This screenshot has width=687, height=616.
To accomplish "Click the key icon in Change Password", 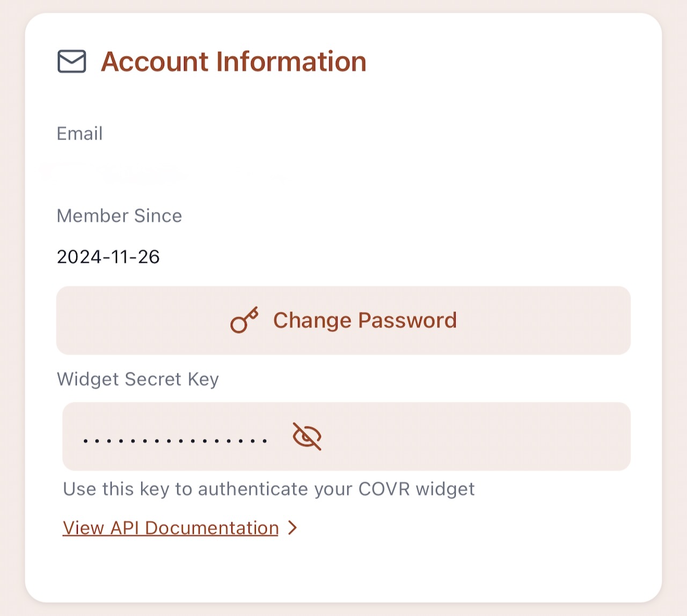I will pos(244,320).
